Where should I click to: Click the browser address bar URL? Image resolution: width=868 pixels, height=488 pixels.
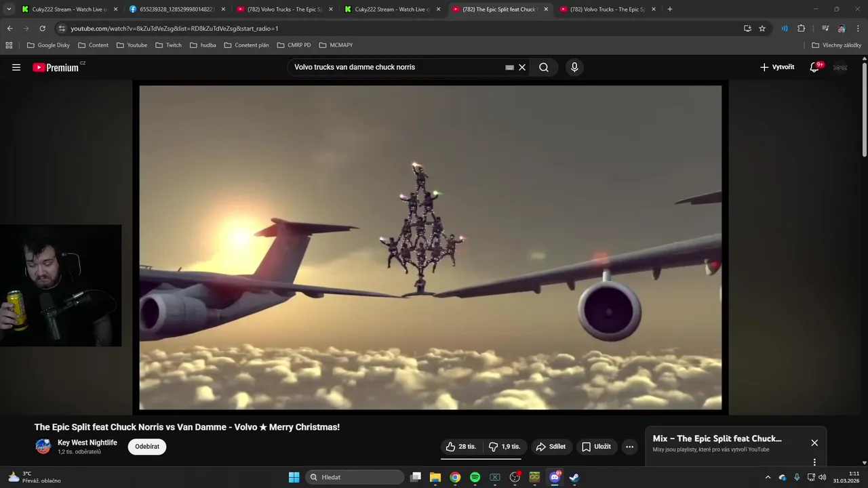[x=174, y=28]
